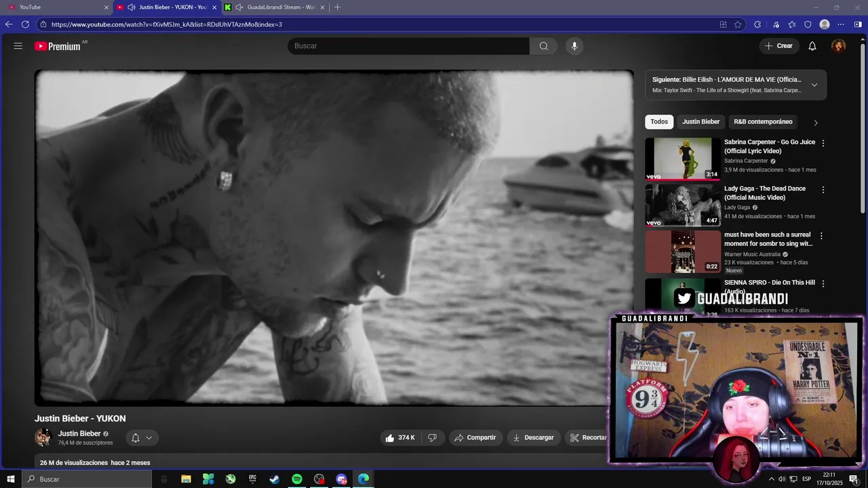Screen dimensions: 868x488
Task: Expand the upcoming playlist queue panel
Action: (814, 85)
